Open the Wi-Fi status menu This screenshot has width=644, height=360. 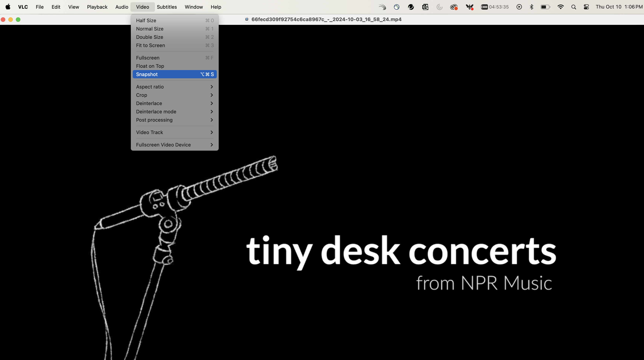click(x=560, y=7)
